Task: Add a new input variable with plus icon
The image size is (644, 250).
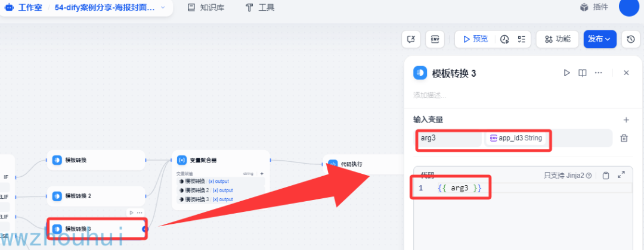Action: (x=626, y=120)
